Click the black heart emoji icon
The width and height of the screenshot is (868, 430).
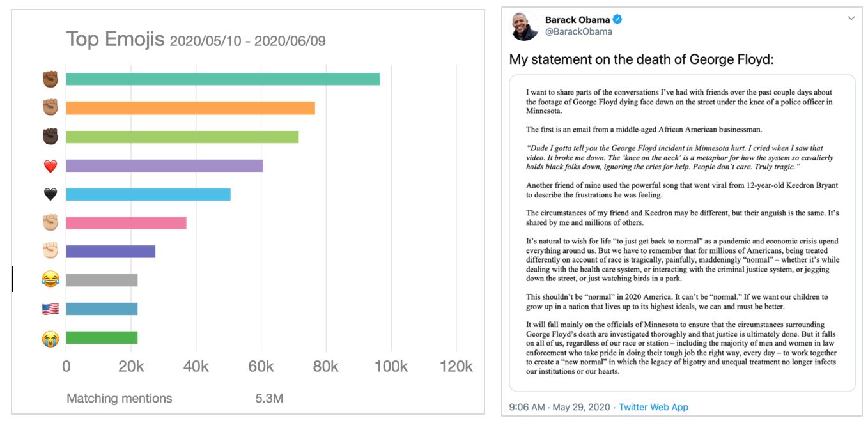click(x=50, y=195)
